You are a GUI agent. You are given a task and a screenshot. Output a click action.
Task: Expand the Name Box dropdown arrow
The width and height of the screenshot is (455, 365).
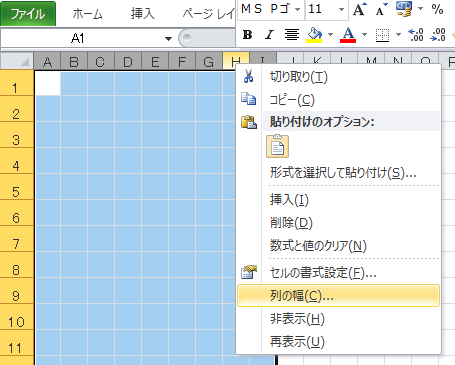tap(168, 39)
